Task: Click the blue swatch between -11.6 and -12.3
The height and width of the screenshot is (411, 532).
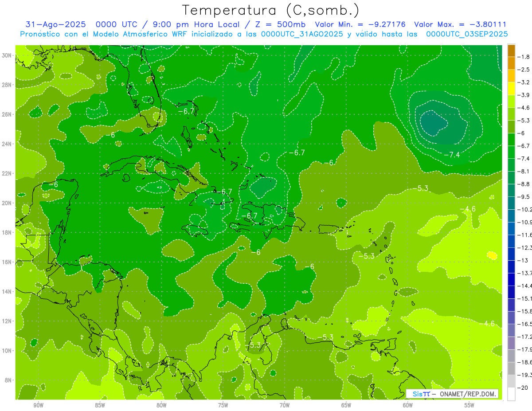Action: pos(511,241)
